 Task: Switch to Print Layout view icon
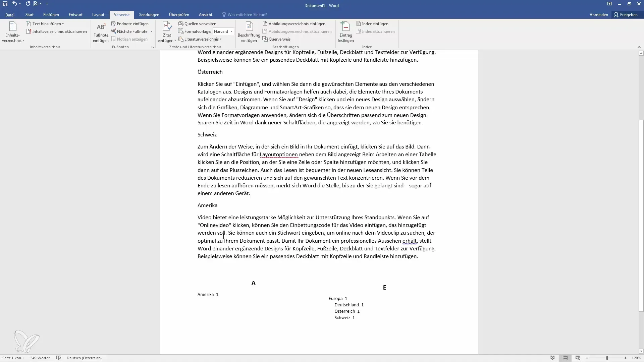[565, 358]
